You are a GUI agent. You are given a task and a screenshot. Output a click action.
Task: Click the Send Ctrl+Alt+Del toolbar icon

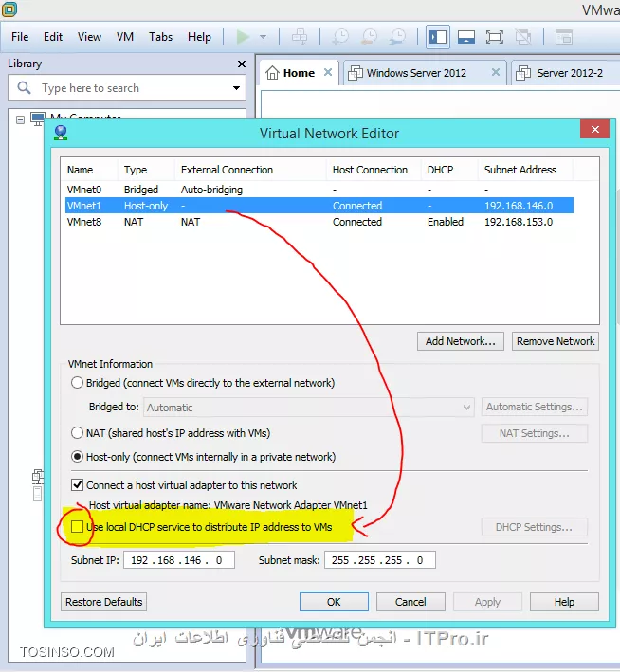(x=300, y=37)
